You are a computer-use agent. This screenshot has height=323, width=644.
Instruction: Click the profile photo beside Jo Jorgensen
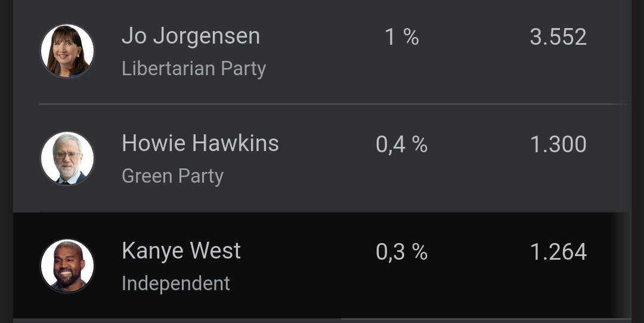click(67, 51)
